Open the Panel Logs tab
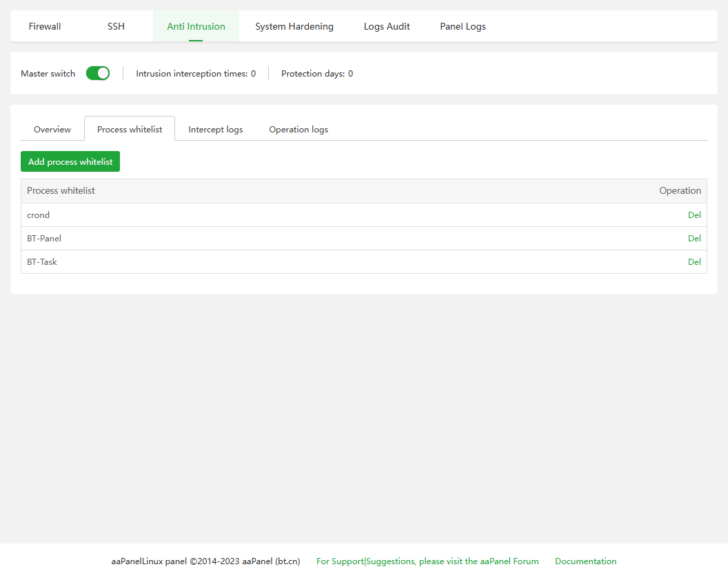Screen dimensions: 728x578 point(463,26)
